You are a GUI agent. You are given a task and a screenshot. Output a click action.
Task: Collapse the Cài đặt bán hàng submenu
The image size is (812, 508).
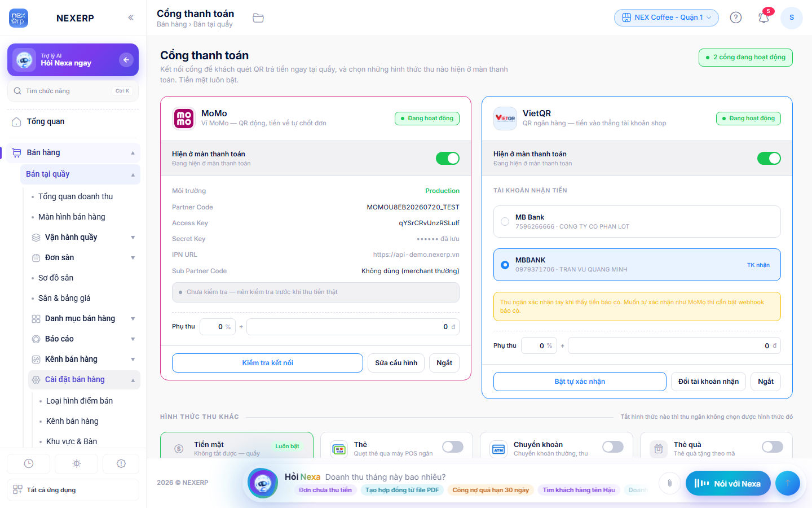point(133,380)
